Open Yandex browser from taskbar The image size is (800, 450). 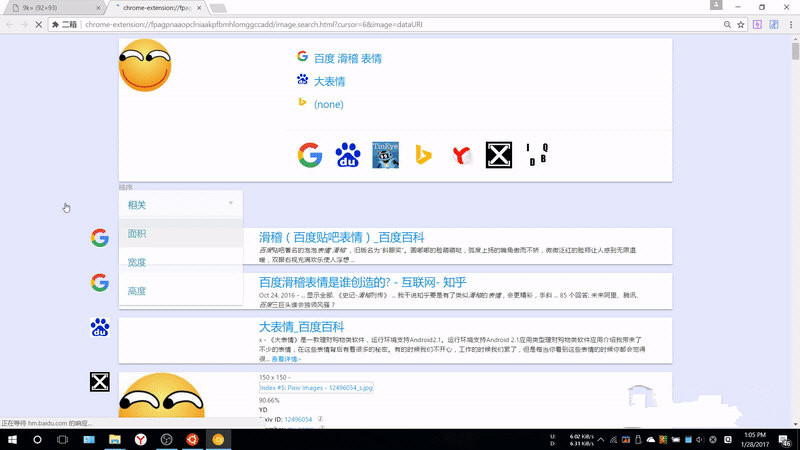pyautogui.click(x=141, y=439)
